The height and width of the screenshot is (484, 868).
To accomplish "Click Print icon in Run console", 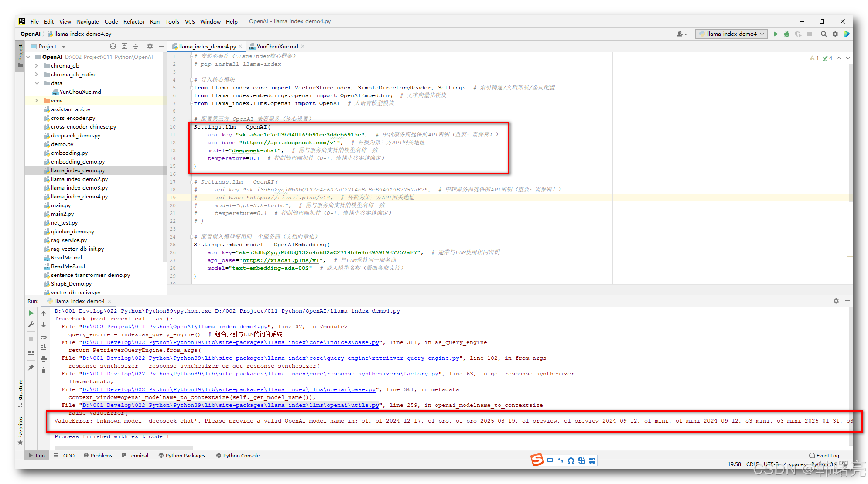I will click(x=44, y=359).
